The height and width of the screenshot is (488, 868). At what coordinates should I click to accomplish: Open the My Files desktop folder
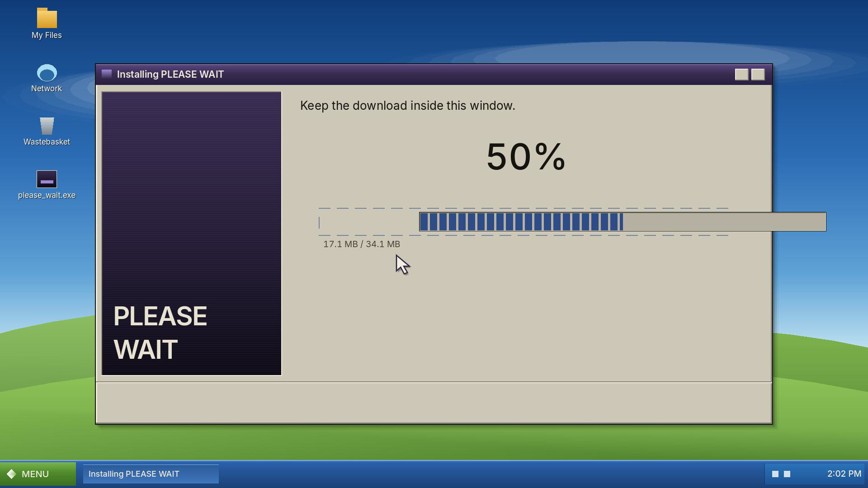[47, 23]
